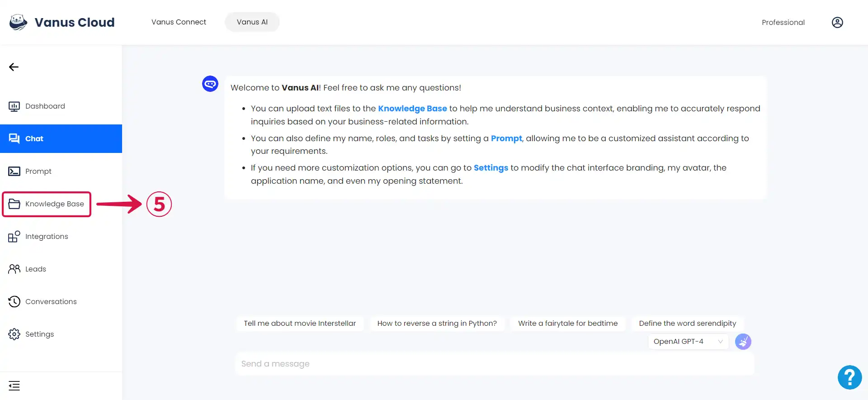The height and width of the screenshot is (400, 868).
Task: Open Dashboard from the sidebar
Action: pos(61,106)
